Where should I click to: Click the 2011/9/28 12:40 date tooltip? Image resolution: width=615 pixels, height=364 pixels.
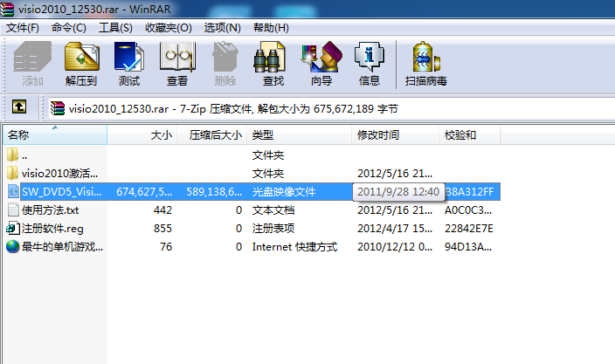coord(398,191)
